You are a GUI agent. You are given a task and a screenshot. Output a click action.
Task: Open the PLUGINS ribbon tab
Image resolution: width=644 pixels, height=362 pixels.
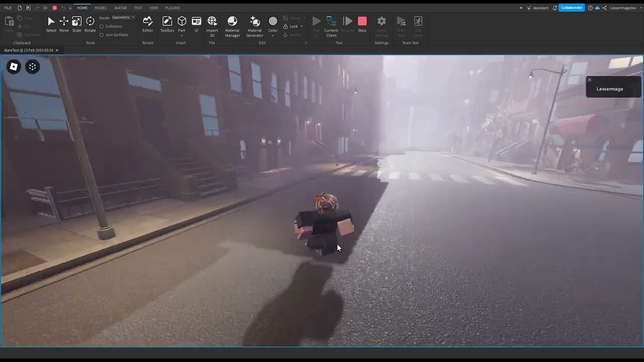[172, 8]
